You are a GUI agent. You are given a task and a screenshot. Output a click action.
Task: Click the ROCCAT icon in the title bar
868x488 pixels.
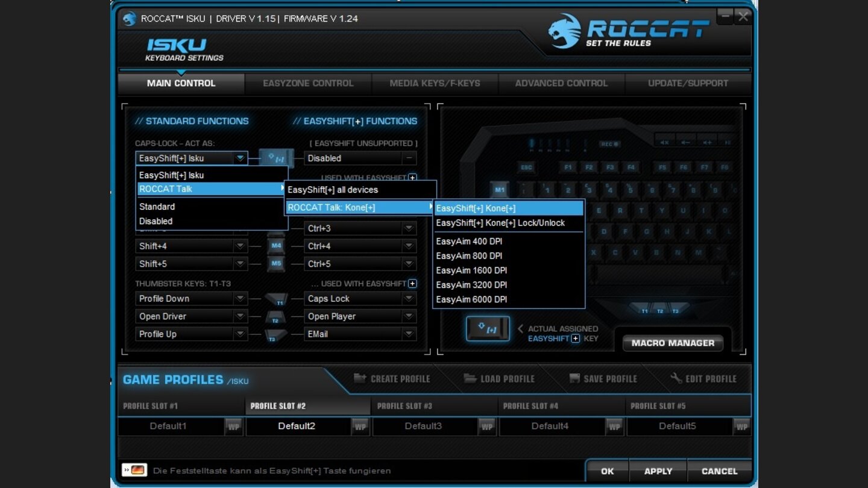click(x=129, y=19)
